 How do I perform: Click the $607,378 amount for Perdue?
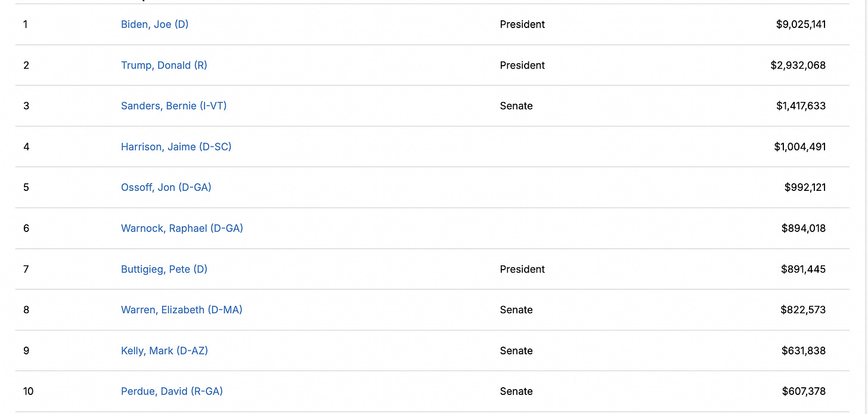coord(804,391)
